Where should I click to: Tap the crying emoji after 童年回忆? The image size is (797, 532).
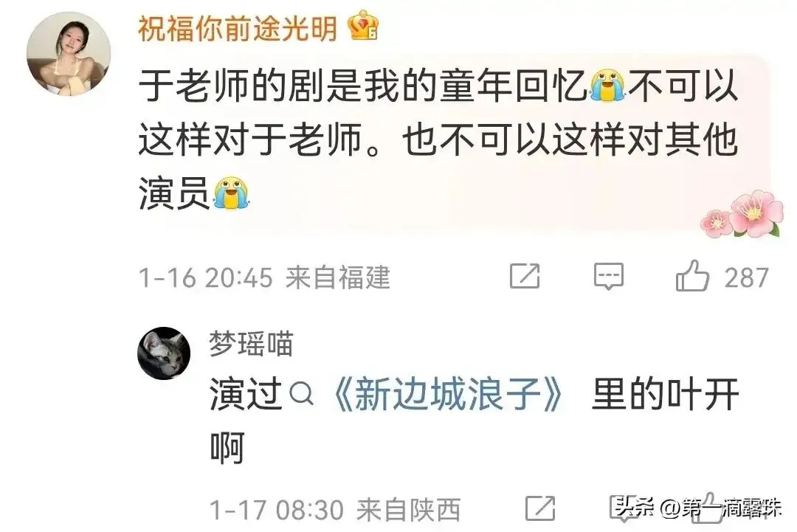point(607,86)
